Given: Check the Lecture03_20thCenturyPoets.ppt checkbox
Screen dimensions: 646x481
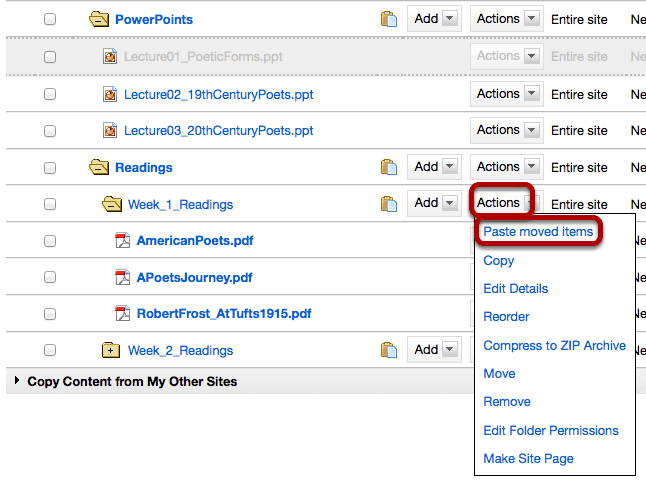Looking at the screenshot, I should point(50,131).
